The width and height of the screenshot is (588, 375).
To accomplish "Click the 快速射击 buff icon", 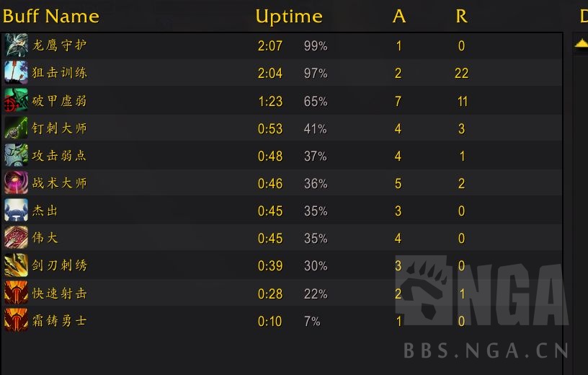I will 16,293.
